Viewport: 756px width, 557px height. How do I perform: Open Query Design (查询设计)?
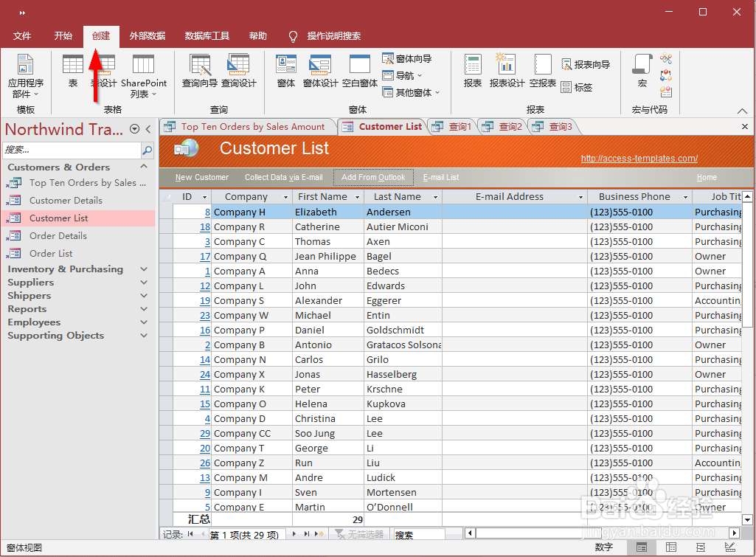pyautogui.click(x=239, y=71)
